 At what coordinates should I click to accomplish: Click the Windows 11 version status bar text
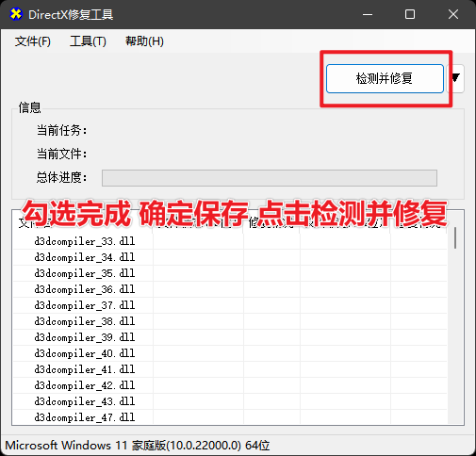pyautogui.click(x=138, y=446)
